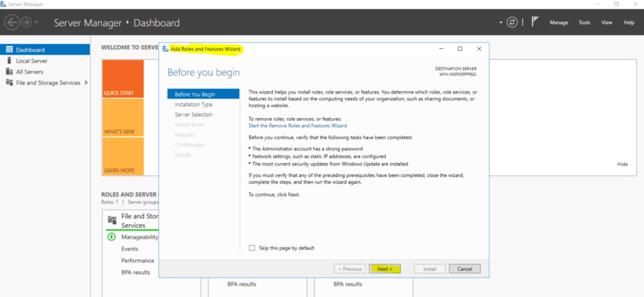This screenshot has width=644, height=297.
Task: Click the Previous button in wizard
Action: [x=350, y=269]
